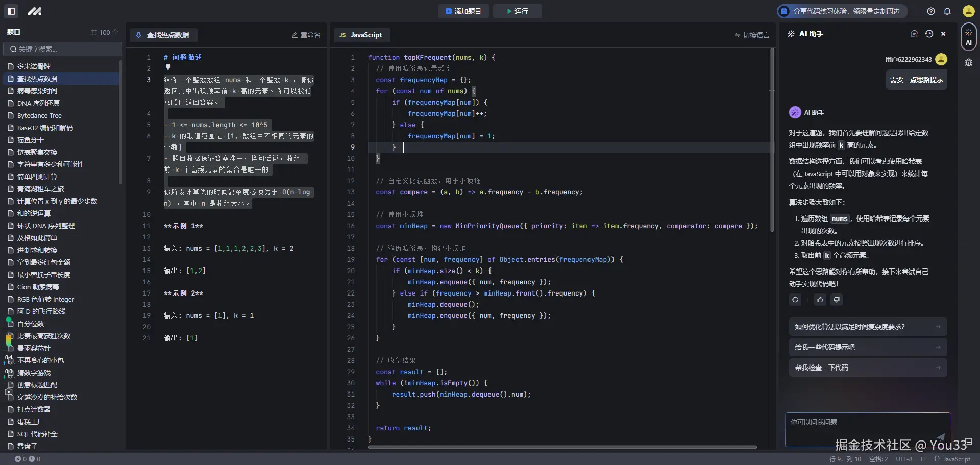Toggle the left sidebar panel icon
This screenshot has height=465, width=980.
11,11
